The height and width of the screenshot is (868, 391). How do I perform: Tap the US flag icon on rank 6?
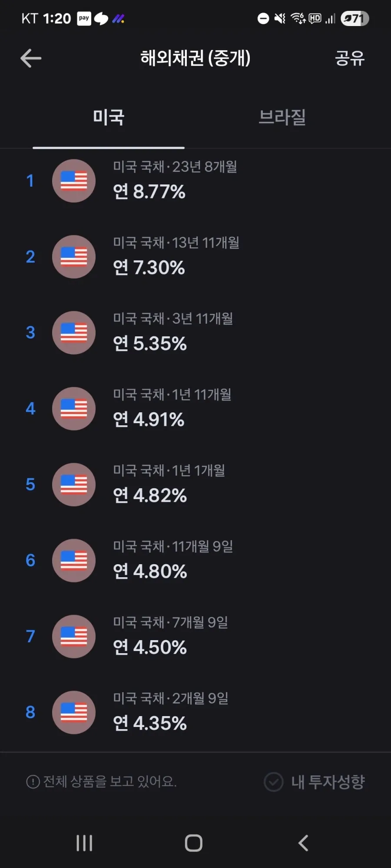74,561
